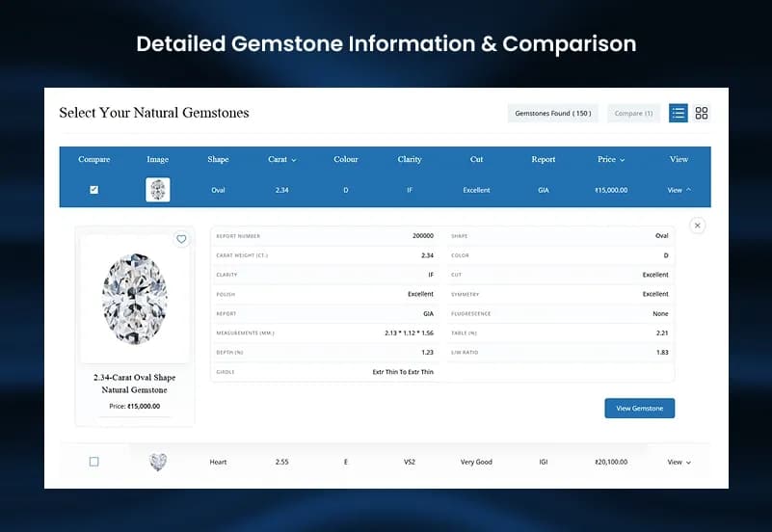
Task: Click measurements value 2.13 * 1.12 * 1.56
Action: click(410, 333)
